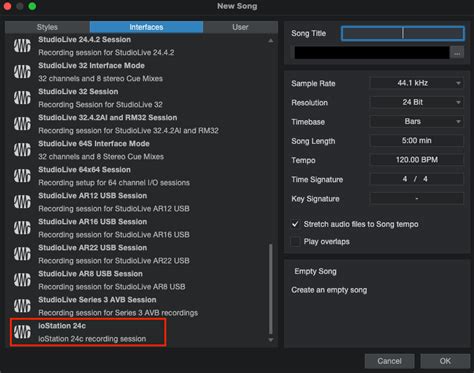Viewport: 474px width, 373px height.
Task: Pick the StudioLive 64S Interface Mode icon
Action: [x=22, y=150]
